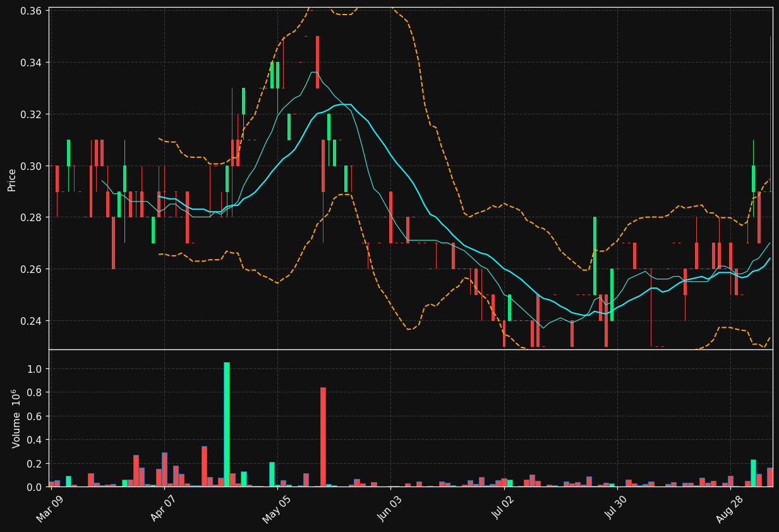The height and width of the screenshot is (532, 779).
Task: Click the 0.26 price axis label
Action: coord(32,269)
